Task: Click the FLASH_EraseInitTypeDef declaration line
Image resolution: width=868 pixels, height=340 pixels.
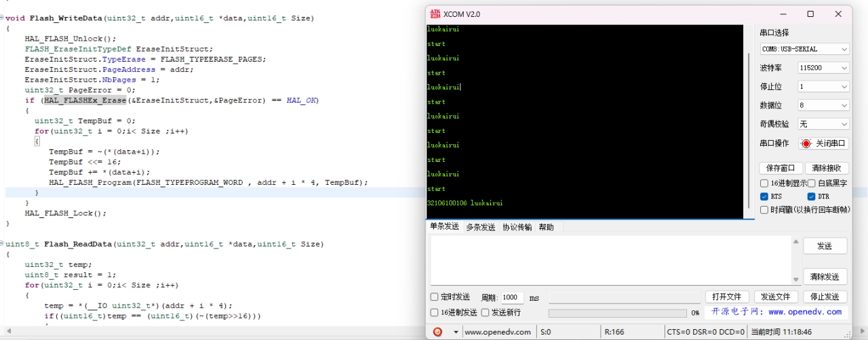Action: (x=119, y=49)
